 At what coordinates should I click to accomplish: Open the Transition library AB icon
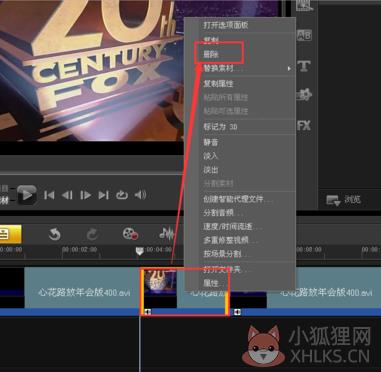click(304, 35)
